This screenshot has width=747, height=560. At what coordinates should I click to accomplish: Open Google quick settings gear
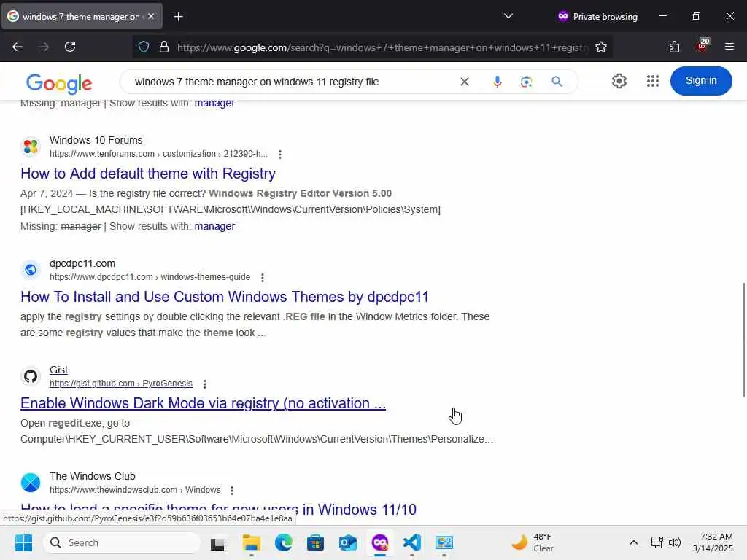(619, 81)
